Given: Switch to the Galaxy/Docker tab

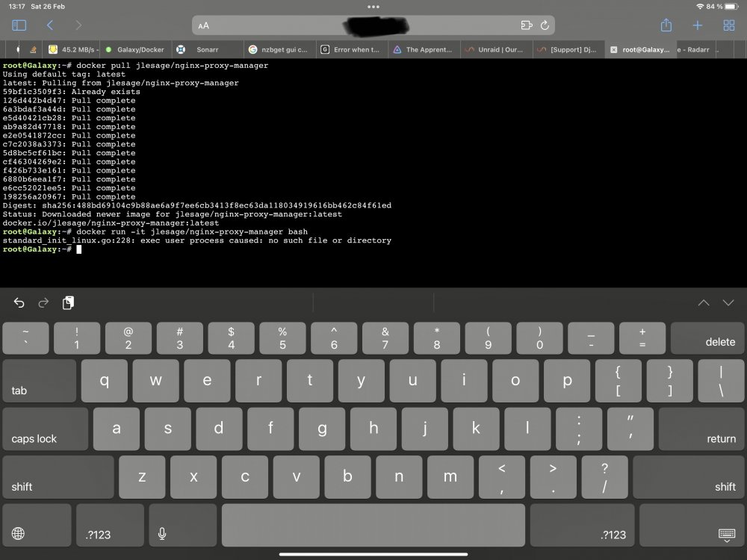Looking at the screenshot, I should [136, 49].
